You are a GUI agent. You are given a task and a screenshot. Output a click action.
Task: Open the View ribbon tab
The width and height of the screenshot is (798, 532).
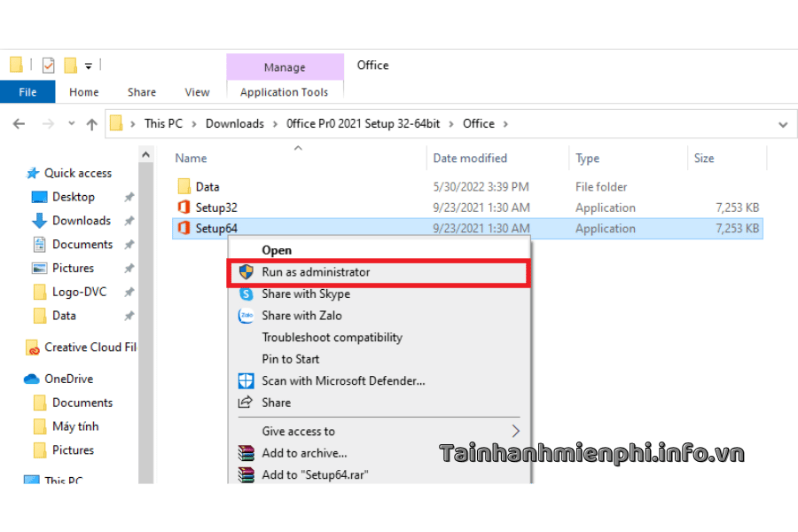[197, 92]
